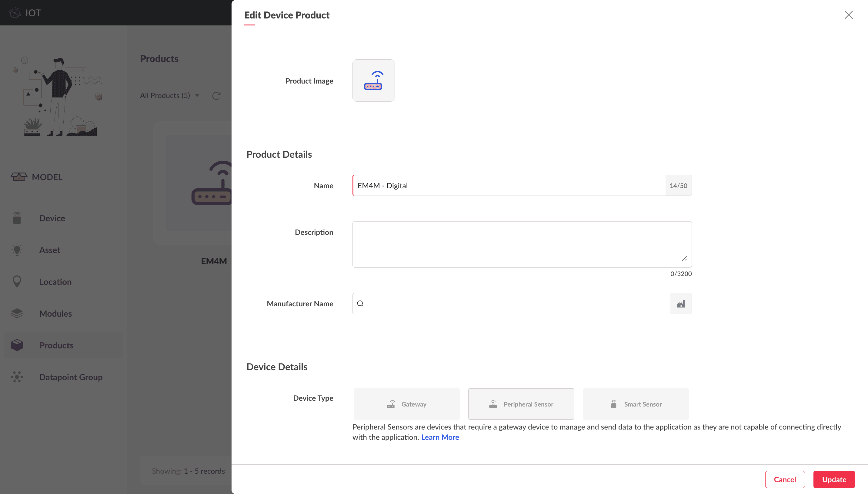Click the Location pin icon

[x=17, y=282]
